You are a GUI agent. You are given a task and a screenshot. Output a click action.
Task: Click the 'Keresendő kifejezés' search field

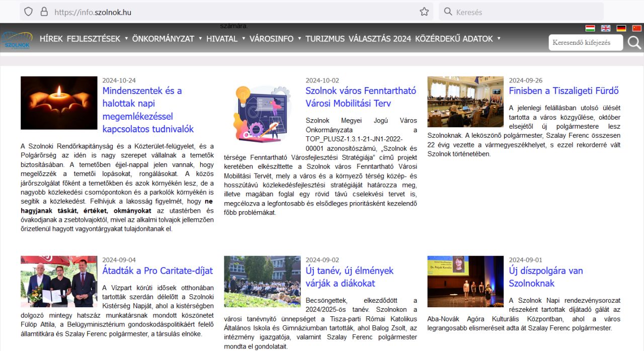[x=585, y=43]
